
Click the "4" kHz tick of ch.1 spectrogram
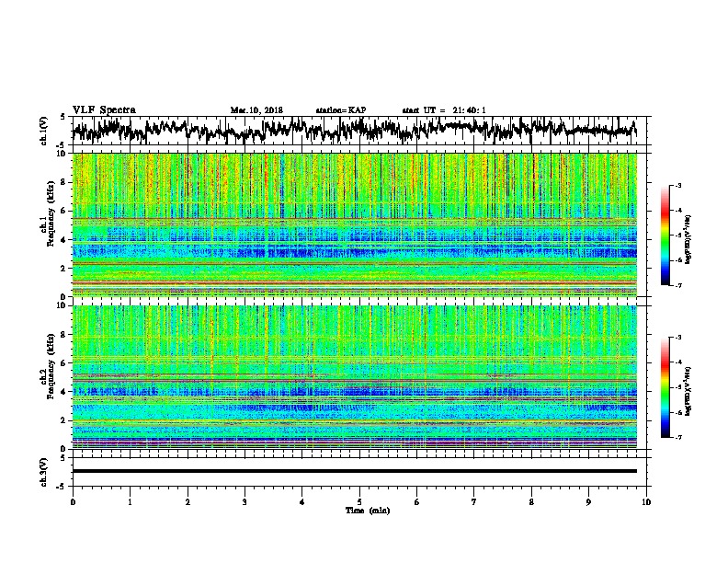click(x=63, y=240)
